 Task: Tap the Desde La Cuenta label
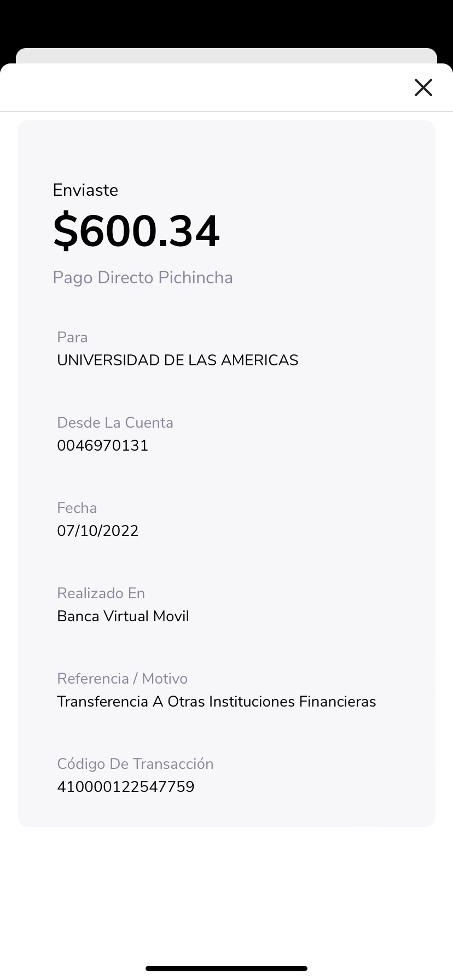click(x=115, y=423)
